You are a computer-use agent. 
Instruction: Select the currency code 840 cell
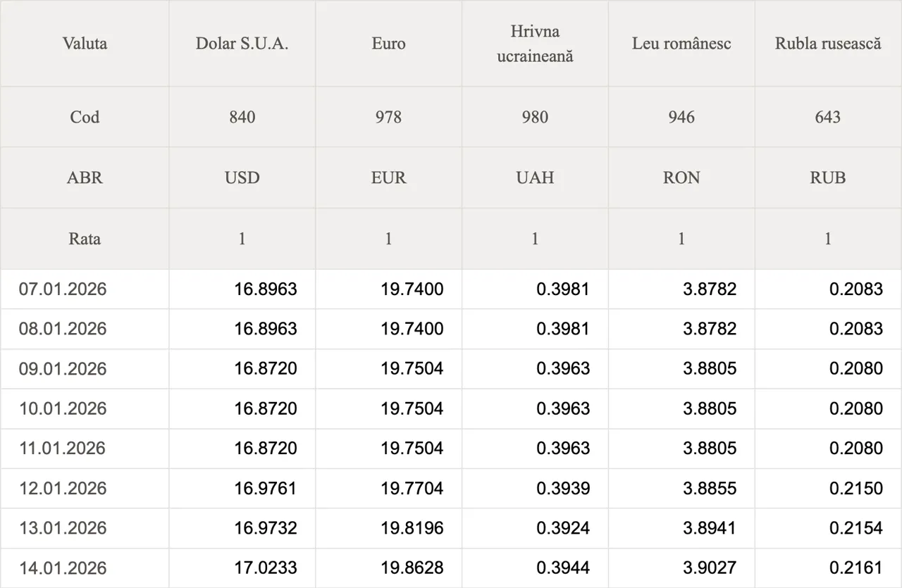(x=242, y=117)
